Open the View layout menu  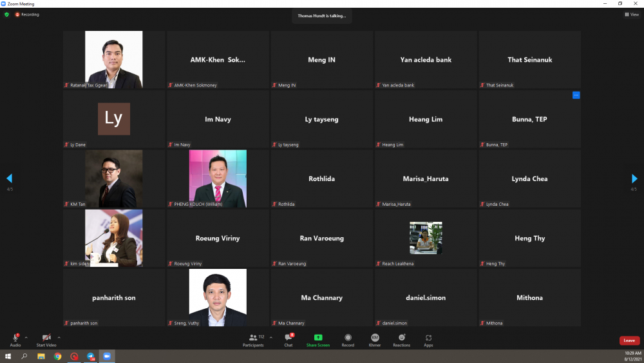pos(631,14)
